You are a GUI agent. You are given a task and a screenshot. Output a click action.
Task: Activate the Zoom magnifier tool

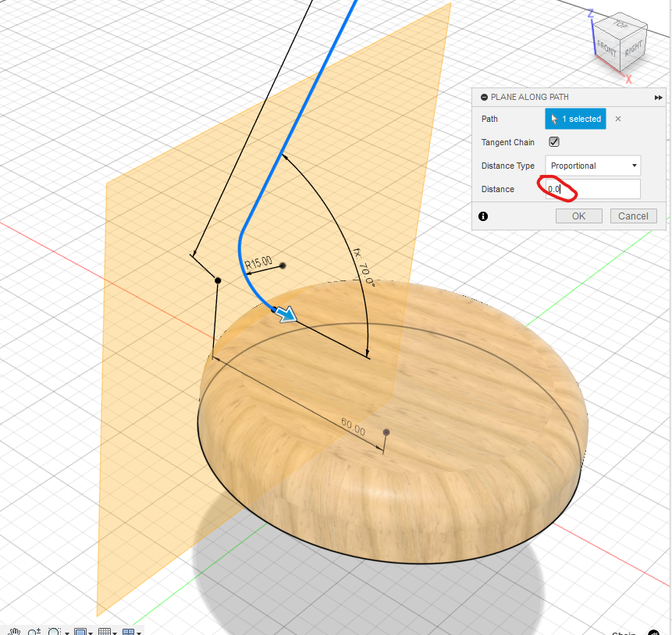(x=34, y=631)
